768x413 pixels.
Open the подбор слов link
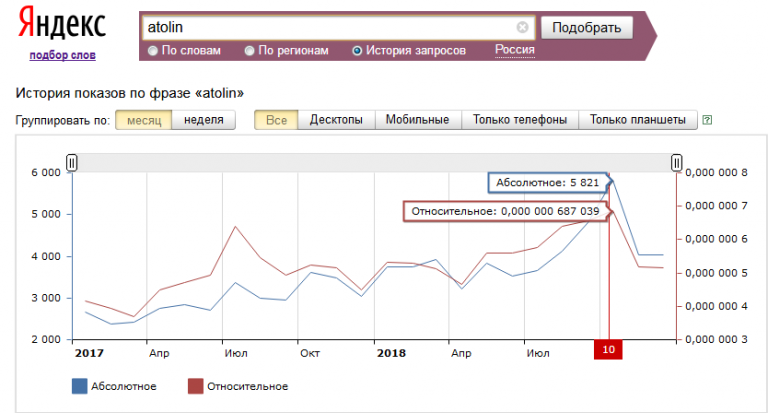[x=62, y=55]
